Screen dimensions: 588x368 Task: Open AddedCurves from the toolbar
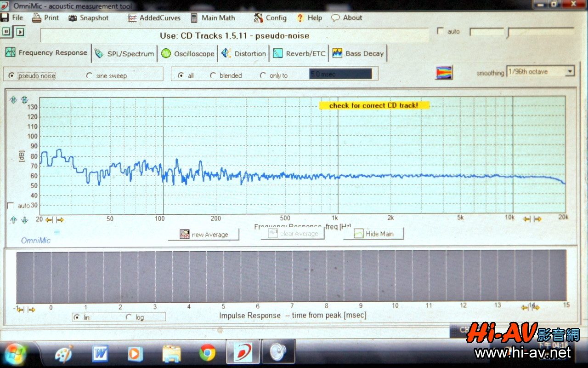click(154, 18)
